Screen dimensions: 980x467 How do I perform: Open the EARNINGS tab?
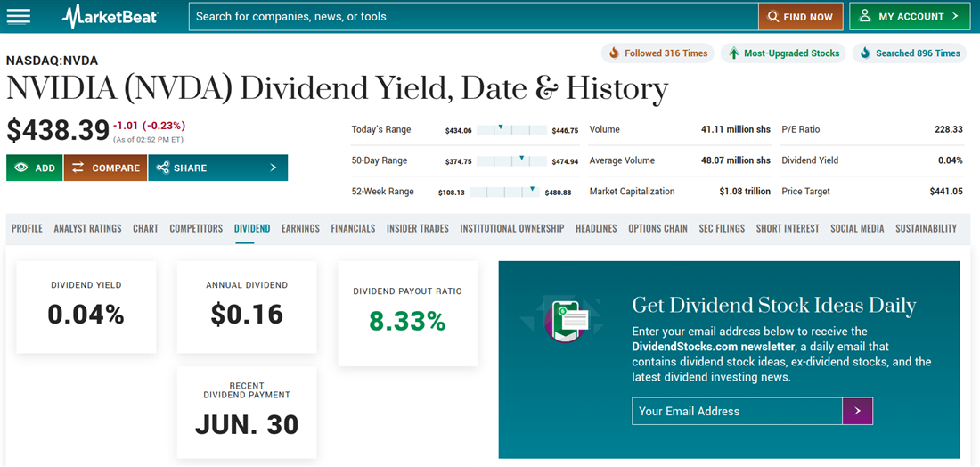tap(300, 229)
